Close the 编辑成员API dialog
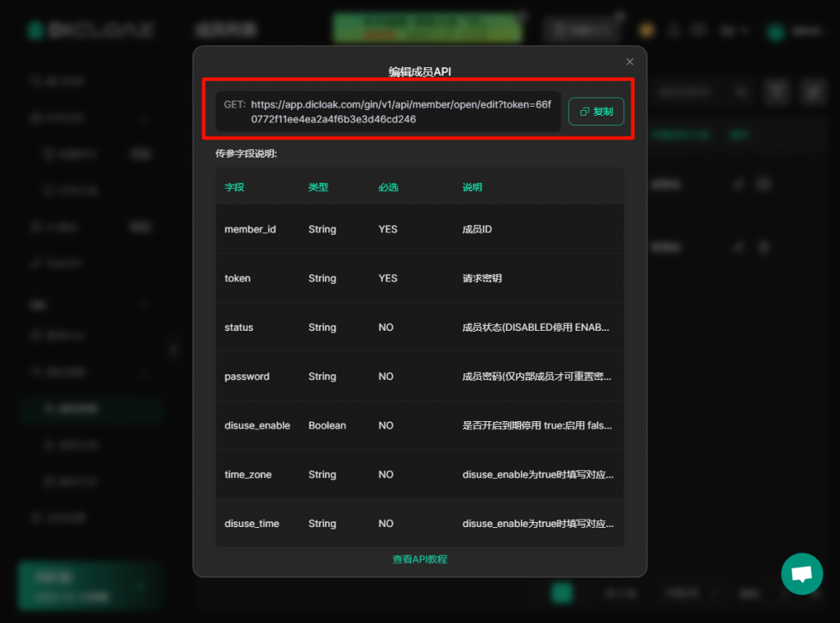This screenshot has height=623, width=840. pos(630,62)
